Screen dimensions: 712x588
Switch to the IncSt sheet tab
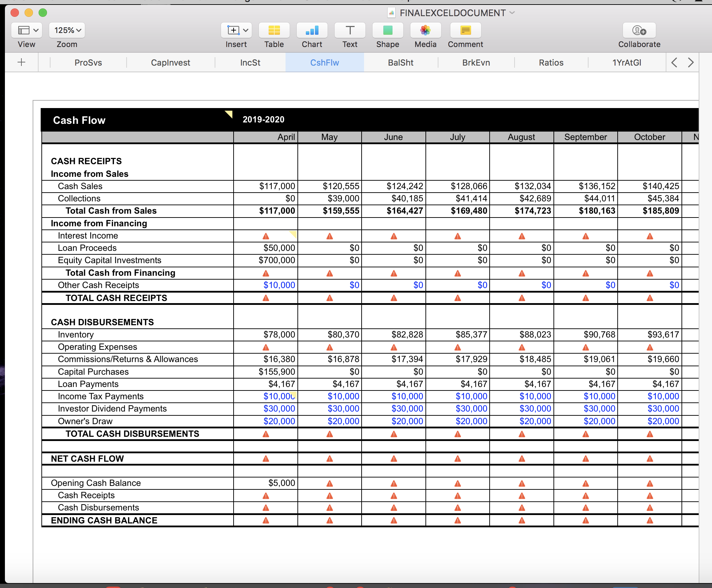(x=250, y=62)
